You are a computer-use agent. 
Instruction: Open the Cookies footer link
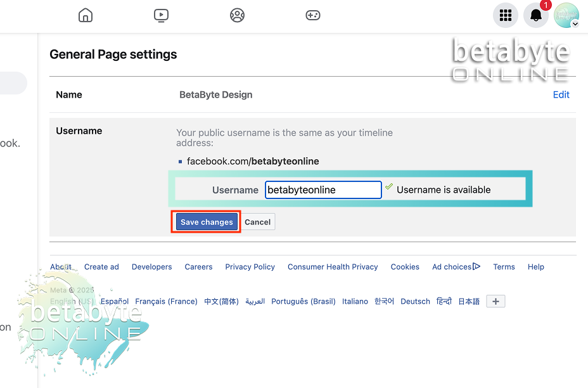pyautogui.click(x=405, y=267)
